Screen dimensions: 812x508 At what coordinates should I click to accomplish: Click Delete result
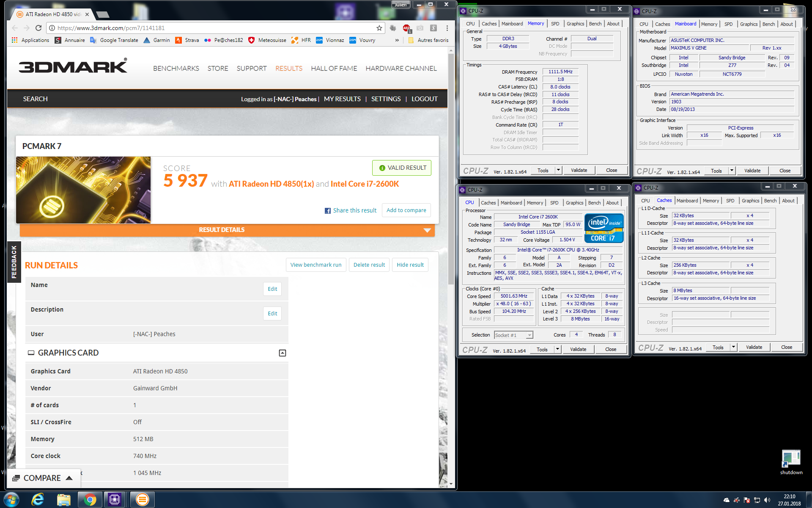(x=369, y=265)
